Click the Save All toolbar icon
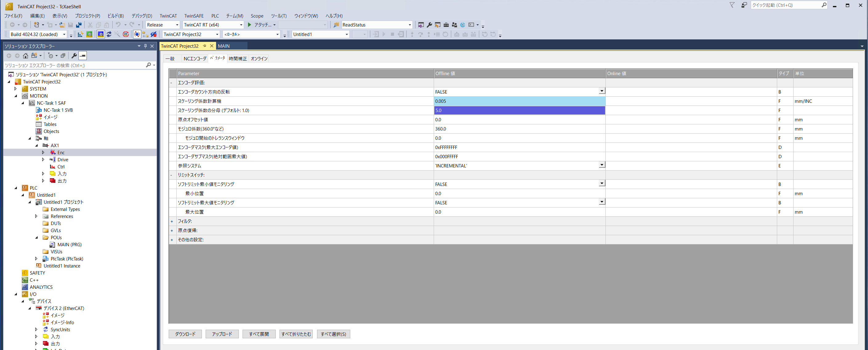 click(78, 25)
